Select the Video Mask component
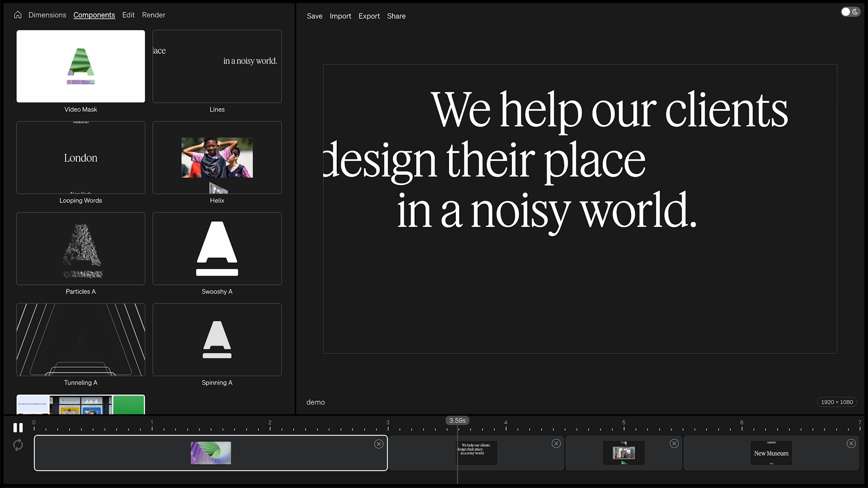868x488 pixels. 80,66
